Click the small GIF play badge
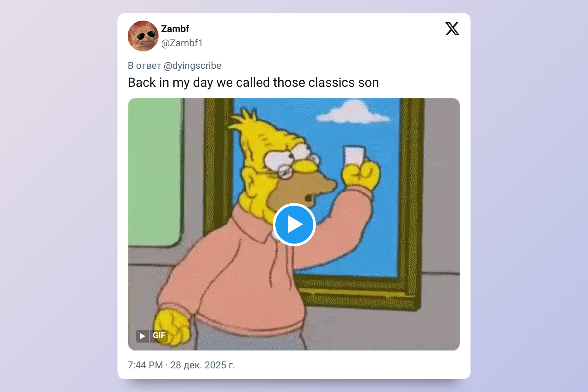Image resolution: width=588 pixels, height=392 pixels. click(142, 336)
